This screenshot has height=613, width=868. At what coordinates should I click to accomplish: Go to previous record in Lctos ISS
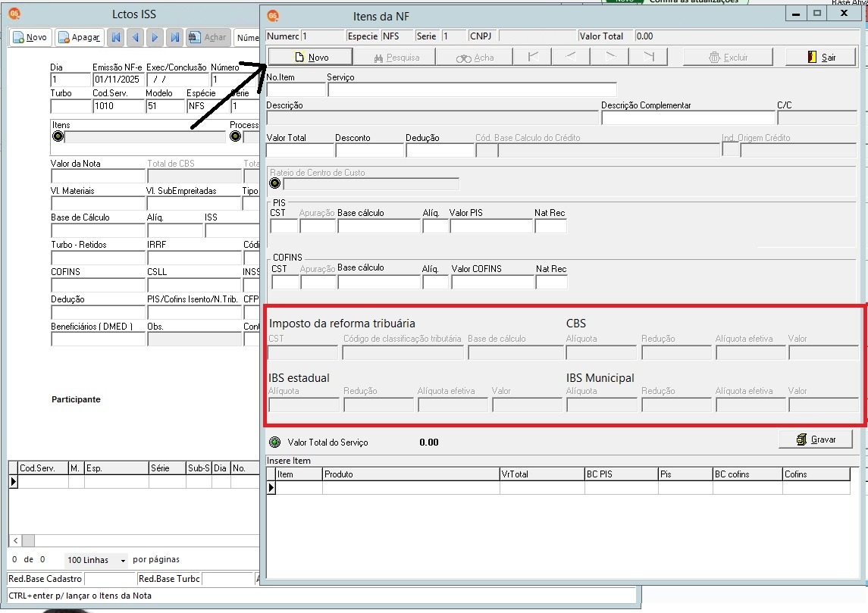[x=136, y=37]
